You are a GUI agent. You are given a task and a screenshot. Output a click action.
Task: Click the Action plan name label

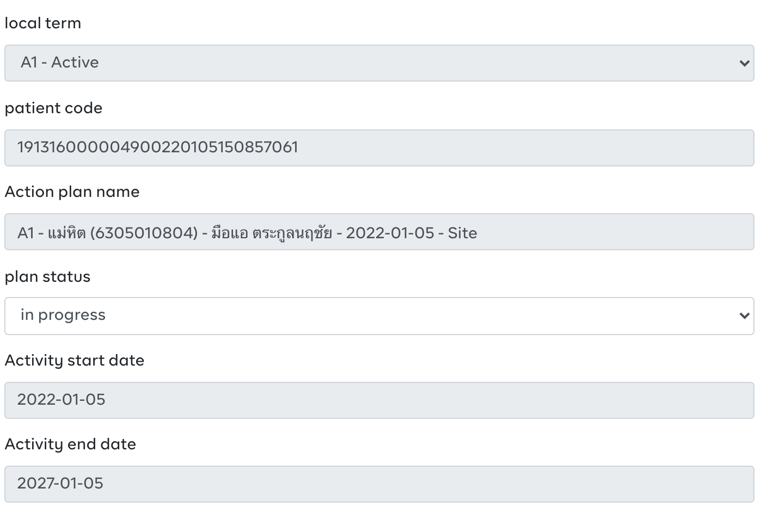pyautogui.click(x=72, y=192)
